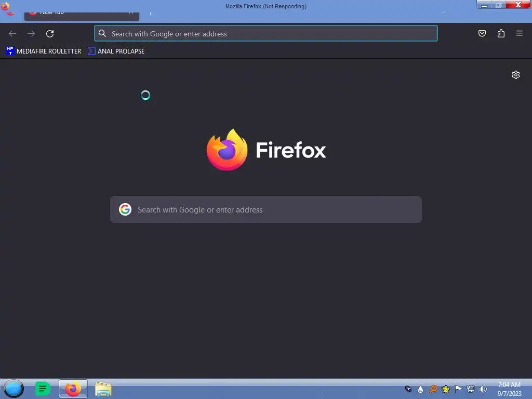Focus the page search box beside the Google logo
The image size is (532, 399).
pos(266,209)
